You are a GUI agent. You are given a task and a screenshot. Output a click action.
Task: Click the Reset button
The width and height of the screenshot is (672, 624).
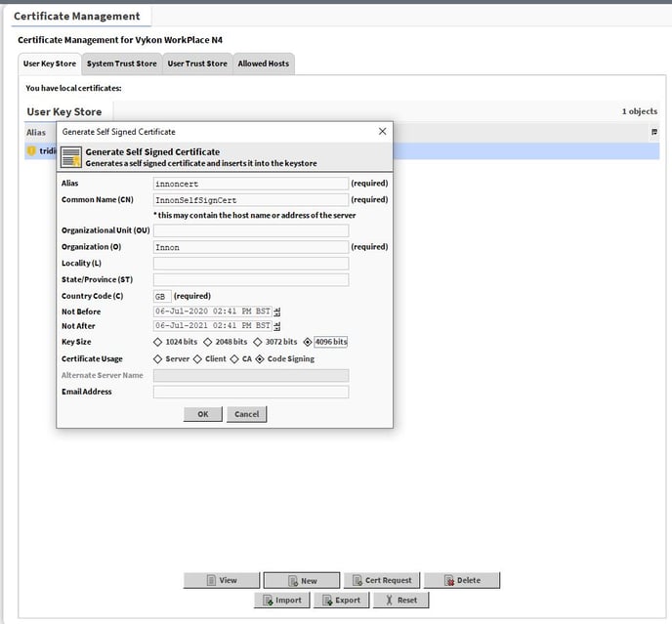point(400,600)
